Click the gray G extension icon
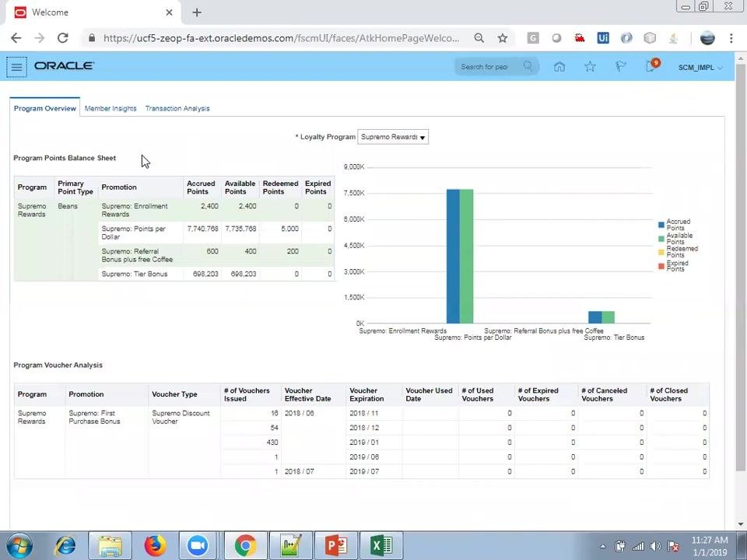747x560 pixels. 533,38
